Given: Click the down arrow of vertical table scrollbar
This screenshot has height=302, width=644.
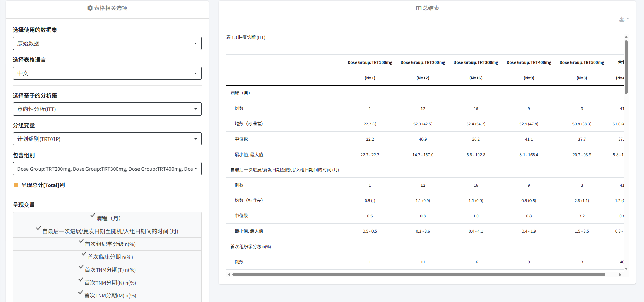Looking at the screenshot, I should 626,269.
